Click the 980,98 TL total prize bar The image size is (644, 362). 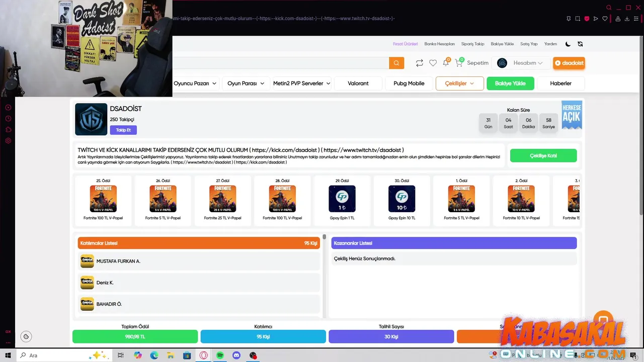(x=135, y=336)
